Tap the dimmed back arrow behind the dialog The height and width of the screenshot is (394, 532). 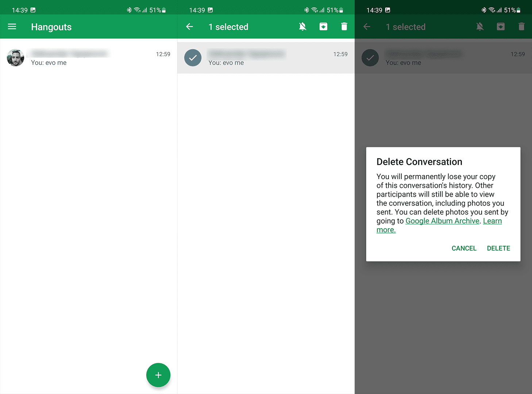367,27
